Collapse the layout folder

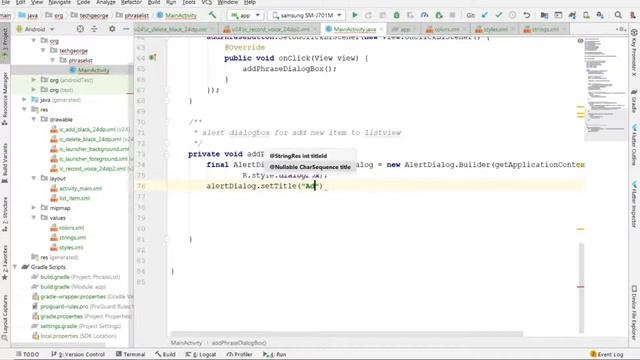point(34,178)
